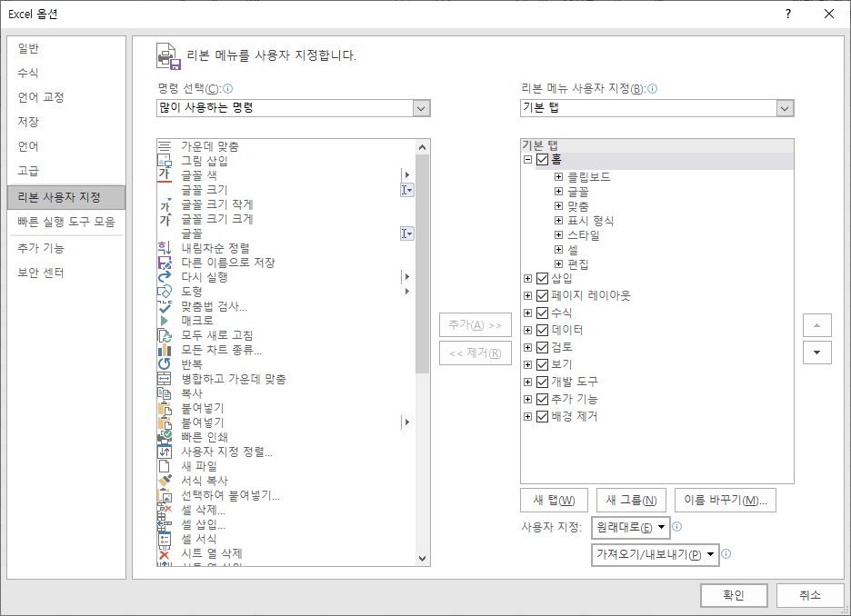851x616 pixels.
Task: Open the 많이 사용하는 명령 dropdown
Action: click(x=421, y=108)
